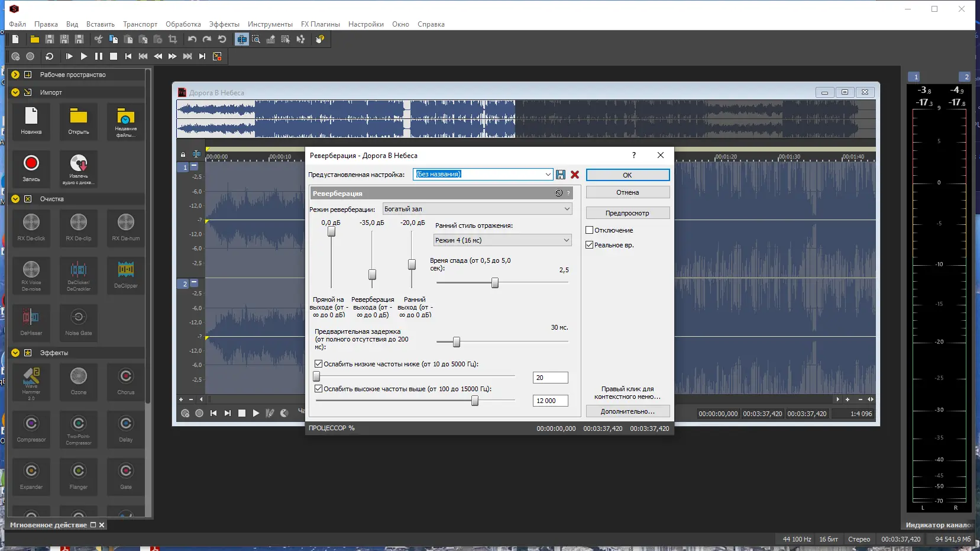Click the Прямой на выходе slider handle
The height and width of the screenshot is (551, 980).
coord(331,231)
